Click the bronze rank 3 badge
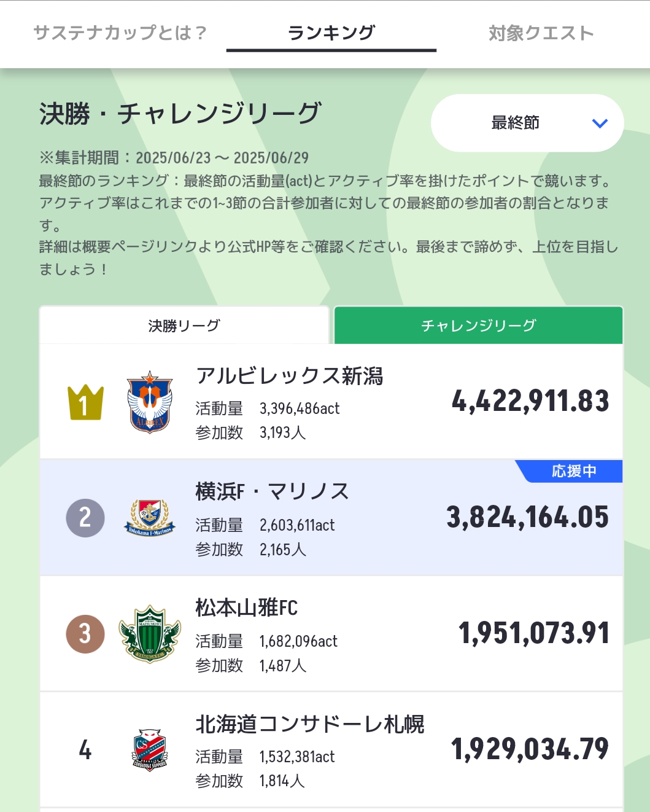 [x=85, y=634]
